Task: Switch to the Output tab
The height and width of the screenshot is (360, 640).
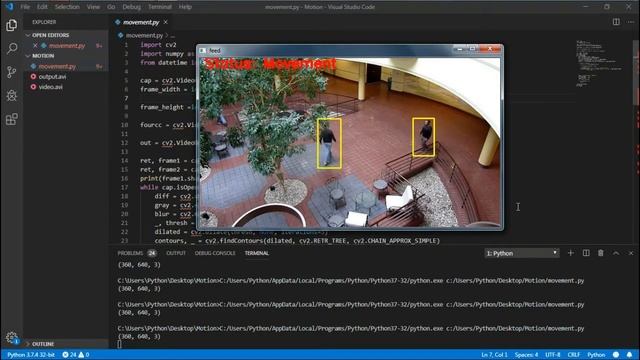Action: click(x=176, y=253)
